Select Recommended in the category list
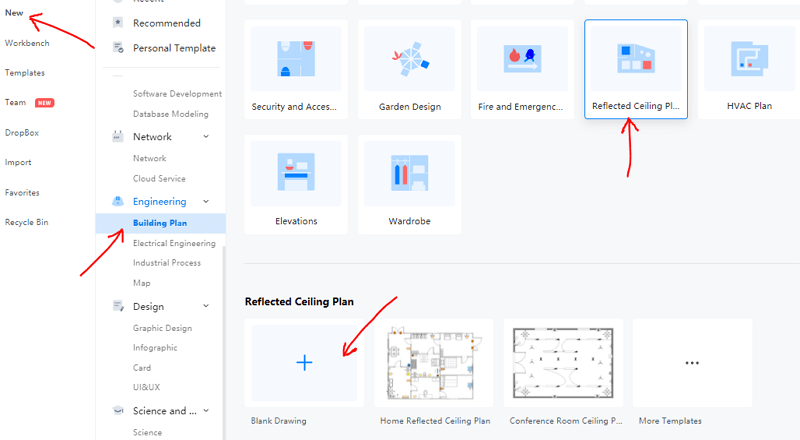Screen dimensions: 800x440 tap(167, 23)
